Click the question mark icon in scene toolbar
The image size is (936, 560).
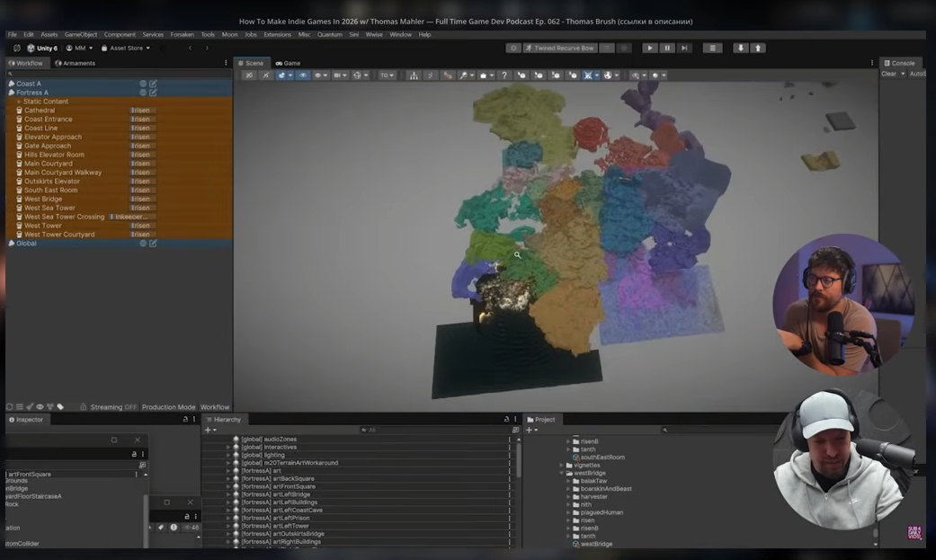point(504,76)
